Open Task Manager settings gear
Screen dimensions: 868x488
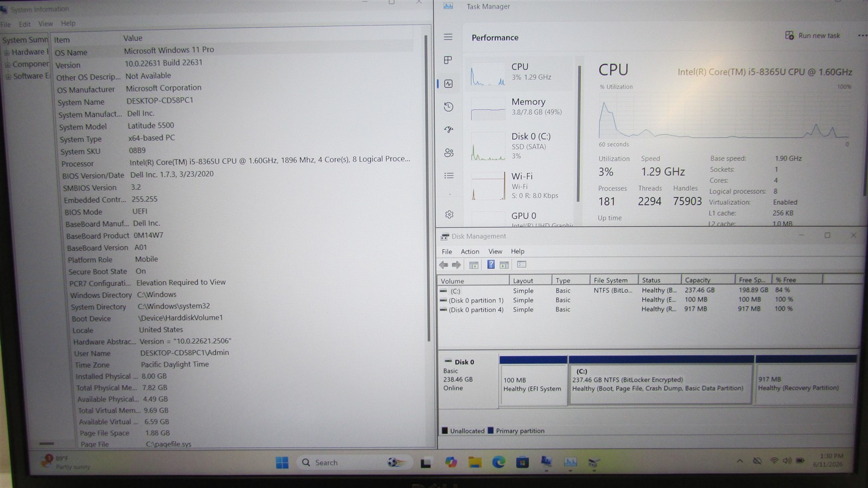(449, 215)
